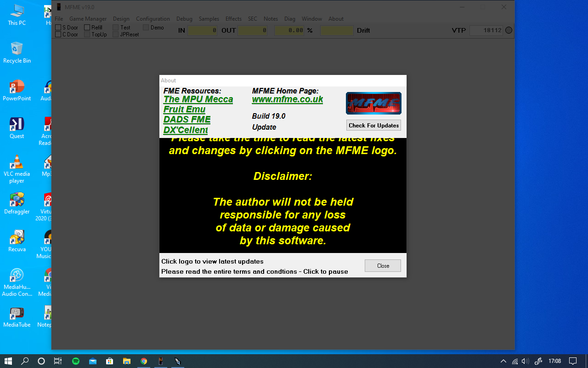This screenshot has height=368, width=588.
Task: Launch Recuva desktop shortcut
Action: [17, 241]
